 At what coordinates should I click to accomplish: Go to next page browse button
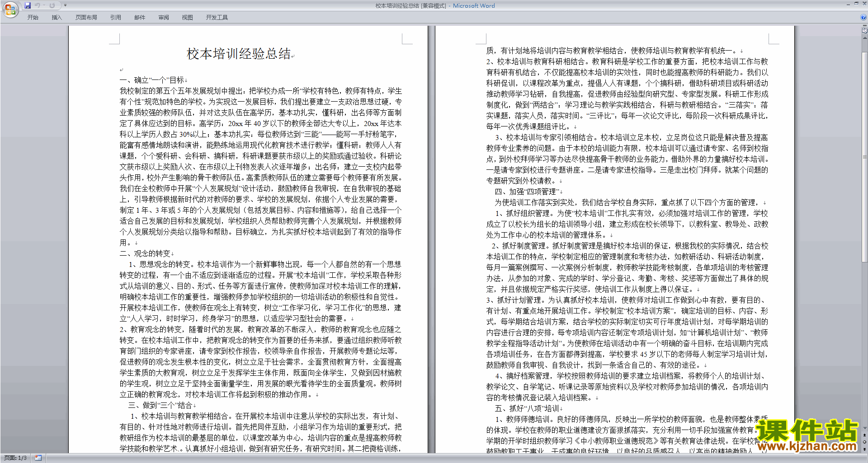pyautogui.click(x=865, y=449)
